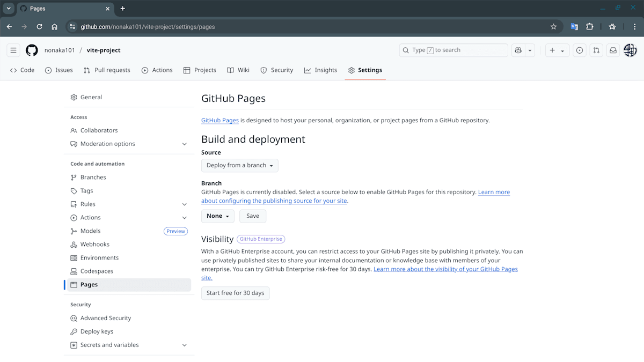Open the notifications inbox icon
The width and height of the screenshot is (644, 362).
click(613, 50)
